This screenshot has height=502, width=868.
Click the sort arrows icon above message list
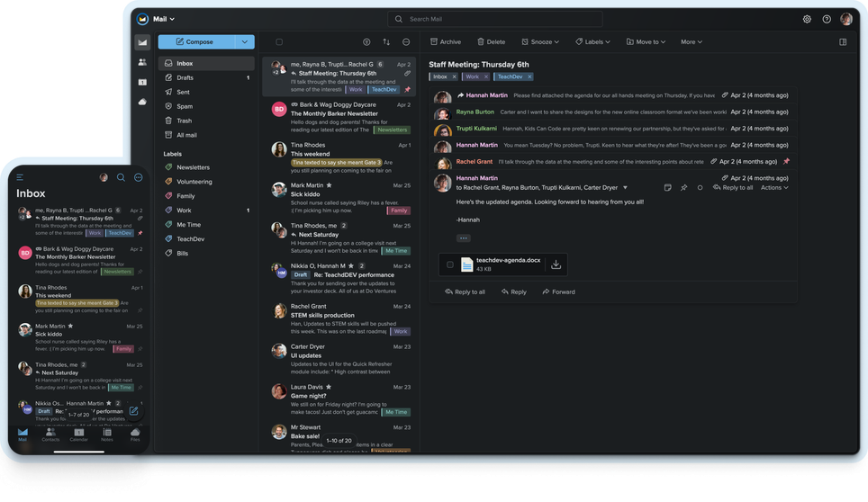386,42
